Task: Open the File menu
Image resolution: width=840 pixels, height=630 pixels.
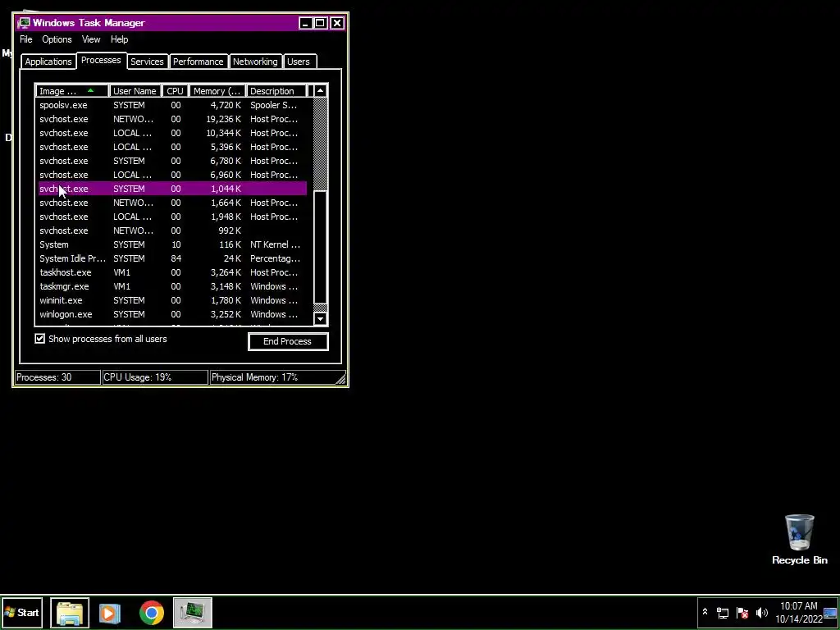Action: pos(25,39)
